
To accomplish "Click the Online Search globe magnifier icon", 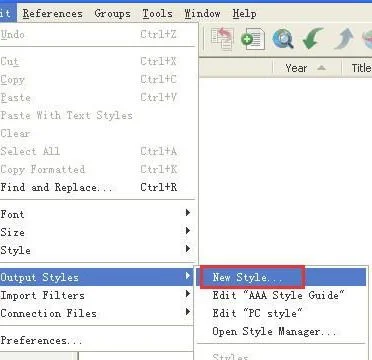I will [x=283, y=39].
